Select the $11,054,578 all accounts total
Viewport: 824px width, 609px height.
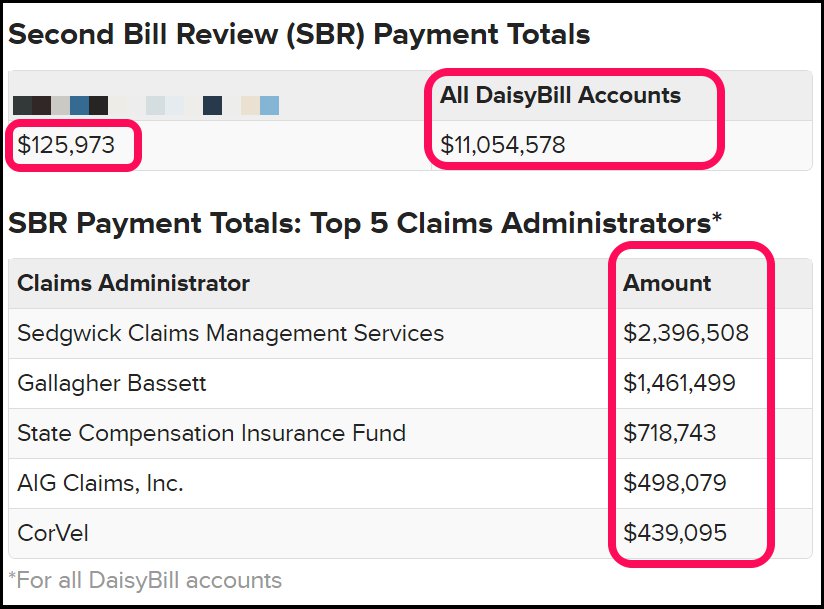click(x=503, y=145)
